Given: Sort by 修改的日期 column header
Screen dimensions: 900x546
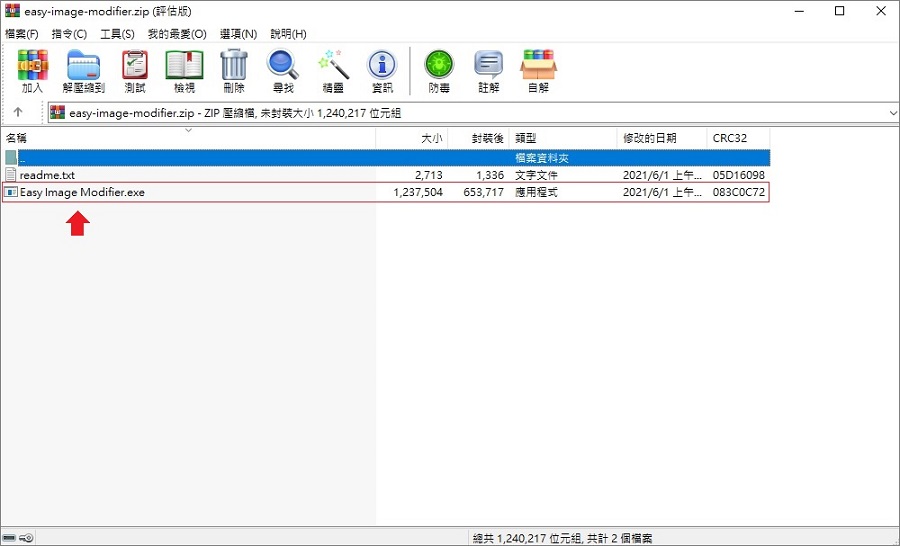Looking at the screenshot, I should click(x=662, y=138).
